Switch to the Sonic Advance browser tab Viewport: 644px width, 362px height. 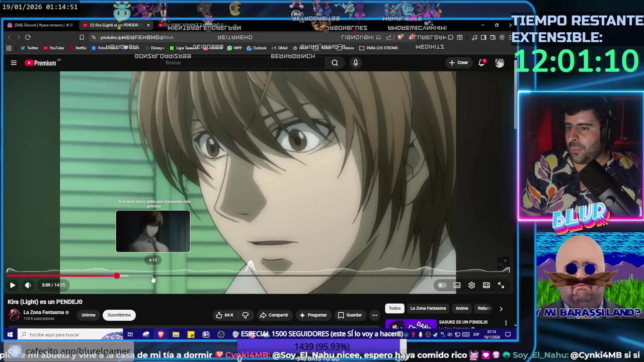click(194, 25)
